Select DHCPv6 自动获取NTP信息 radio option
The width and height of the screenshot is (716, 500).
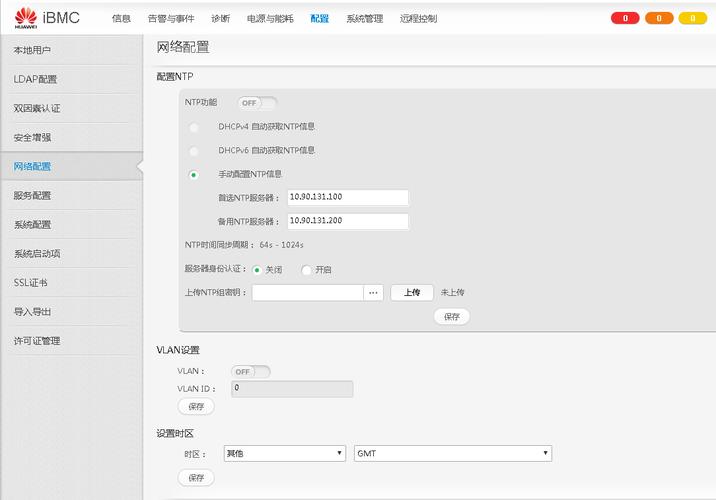[x=194, y=151]
